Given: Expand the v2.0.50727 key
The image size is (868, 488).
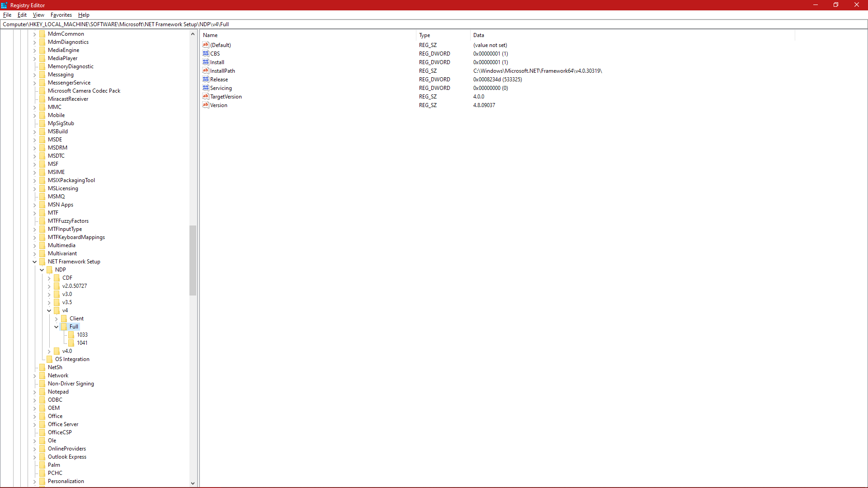Looking at the screenshot, I should (x=49, y=286).
